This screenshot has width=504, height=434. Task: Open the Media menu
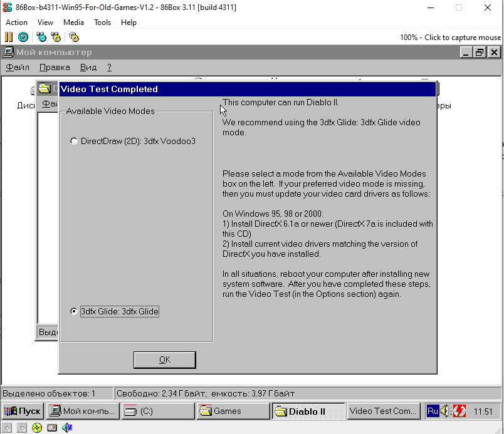tap(73, 23)
